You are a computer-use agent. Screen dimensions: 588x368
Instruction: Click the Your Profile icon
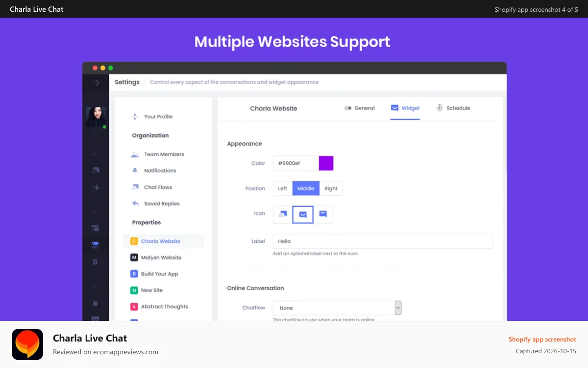click(x=135, y=117)
